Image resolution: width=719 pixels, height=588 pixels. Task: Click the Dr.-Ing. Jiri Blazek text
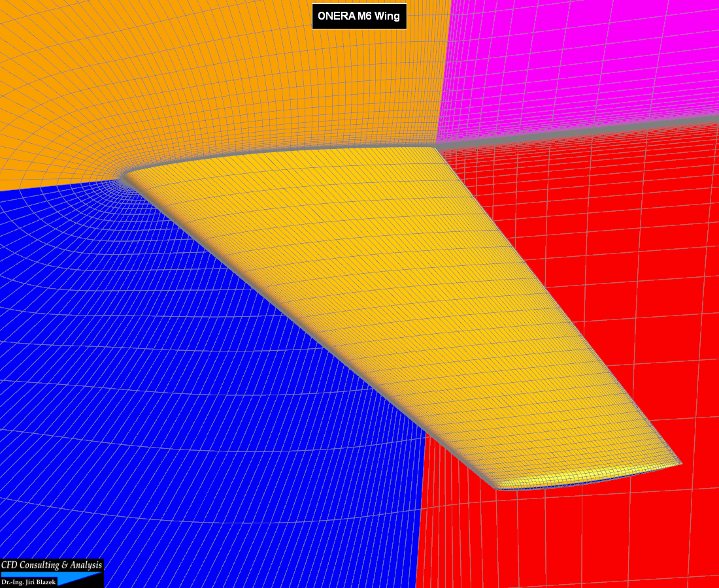(28, 582)
